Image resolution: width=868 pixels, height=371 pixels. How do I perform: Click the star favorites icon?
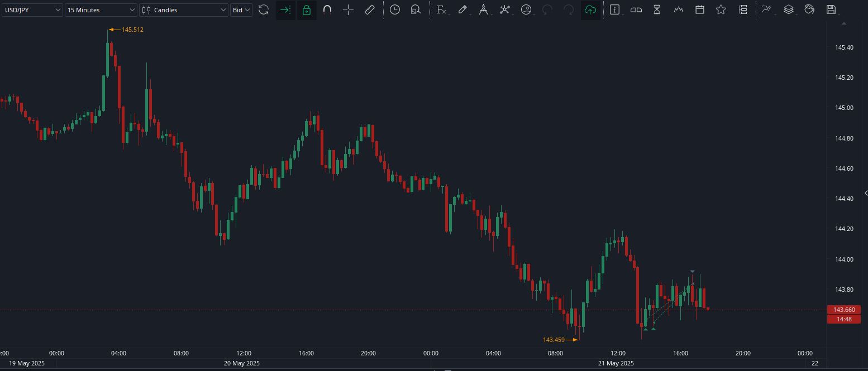[721, 10]
